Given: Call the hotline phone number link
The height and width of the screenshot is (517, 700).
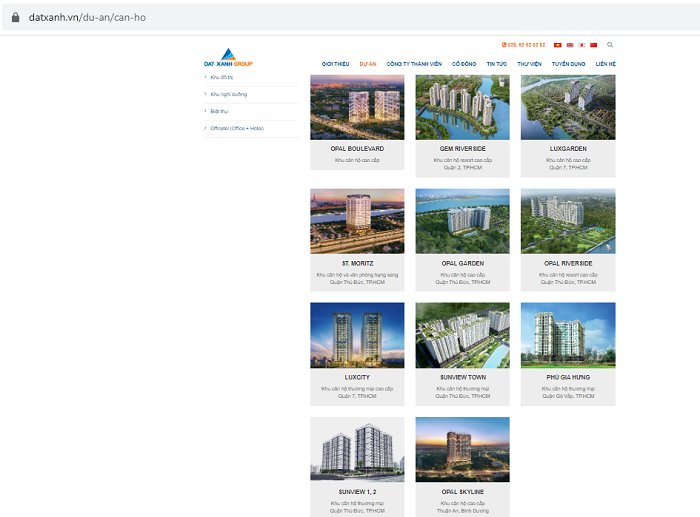Looking at the screenshot, I should tap(526, 45).
